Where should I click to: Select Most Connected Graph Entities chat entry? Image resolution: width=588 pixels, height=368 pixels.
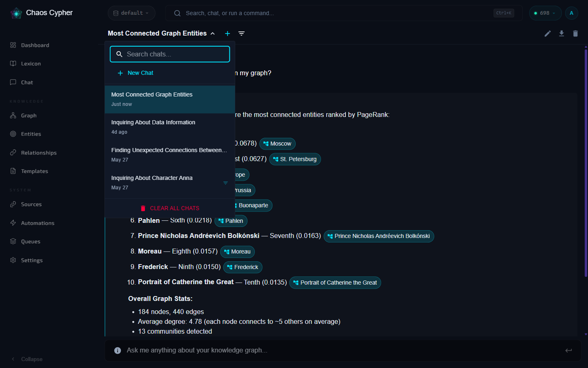(170, 99)
